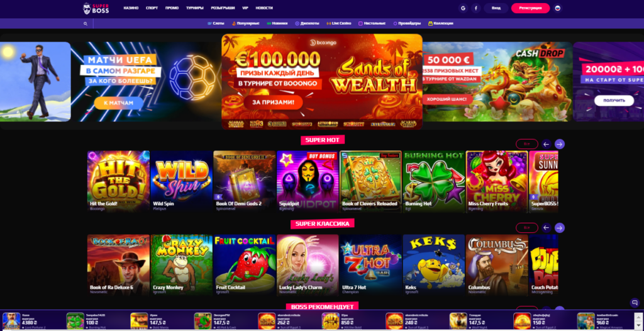Click the Super Boss logo
The width and height of the screenshot is (644, 331).
[x=96, y=8]
